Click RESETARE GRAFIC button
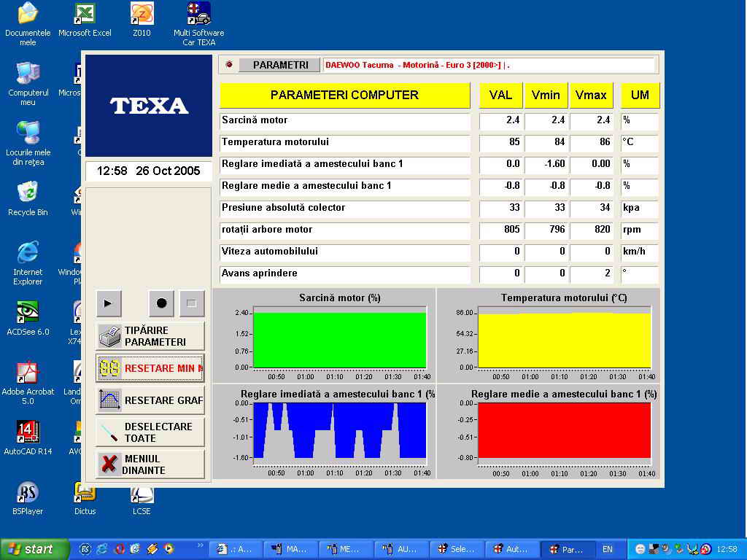The height and width of the screenshot is (560, 747). pos(150,400)
